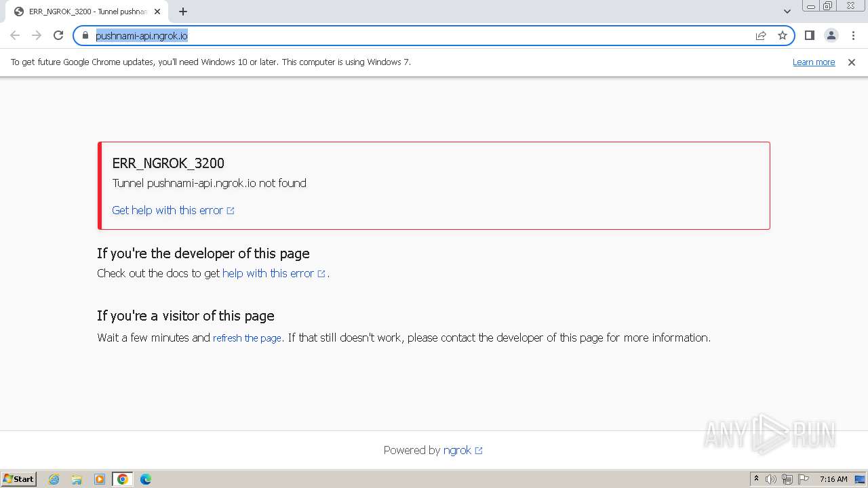The width and height of the screenshot is (868, 488).
Task: Bookmark this tab with the star icon
Action: pos(783,35)
